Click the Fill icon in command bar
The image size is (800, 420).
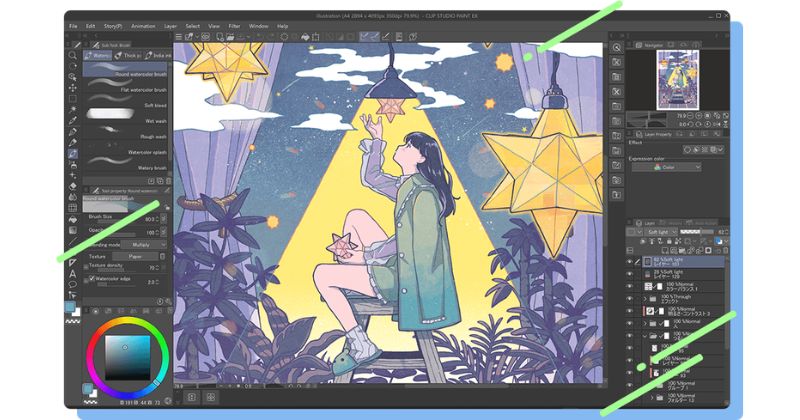coord(305,37)
